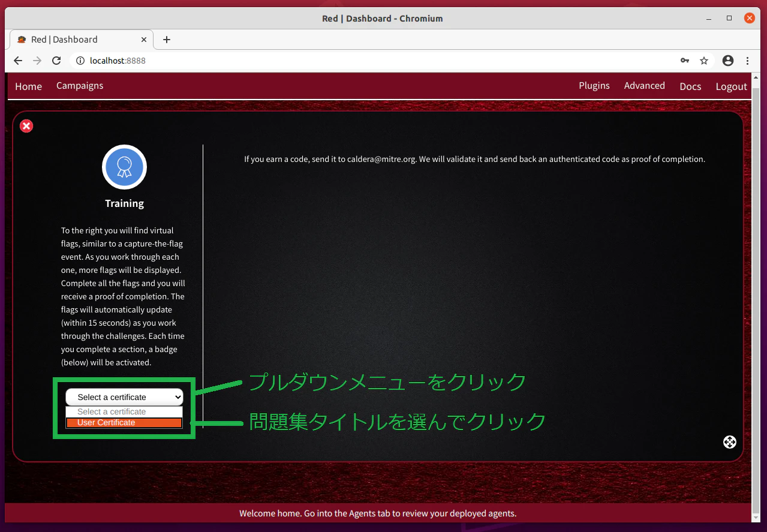The image size is (767, 532).
Task: Click the Training heading text
Action: point(124,203)
